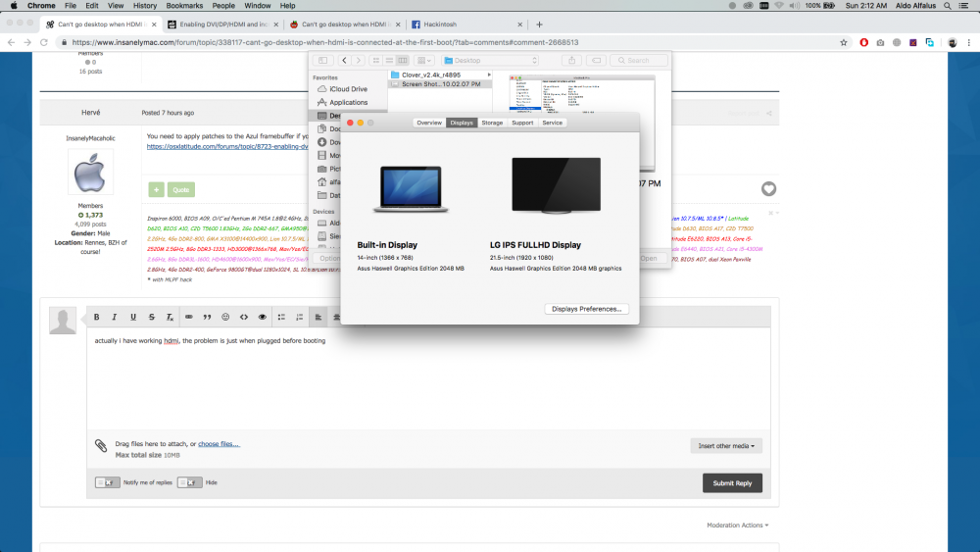Viewport: 980px width, 552px height.
Task: Toggle Finder sidebar button
Action: 323,61
